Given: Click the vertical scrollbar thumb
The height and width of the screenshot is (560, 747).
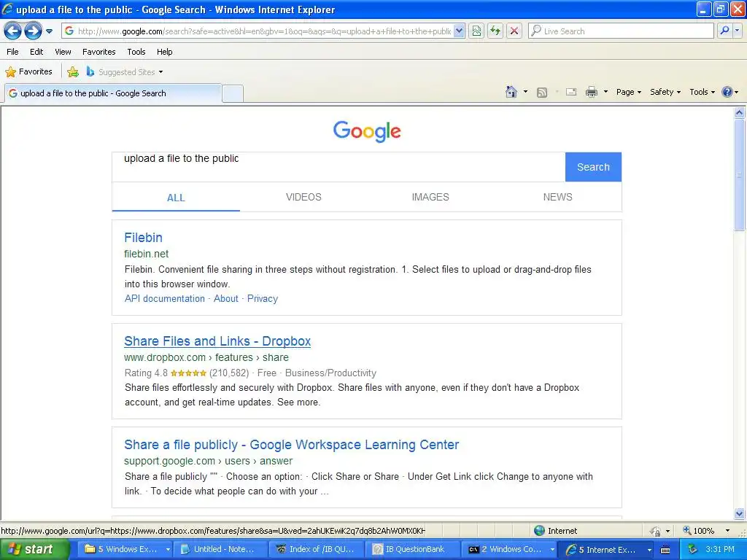Looking at the screenshot, I should [x=740, y=175].
